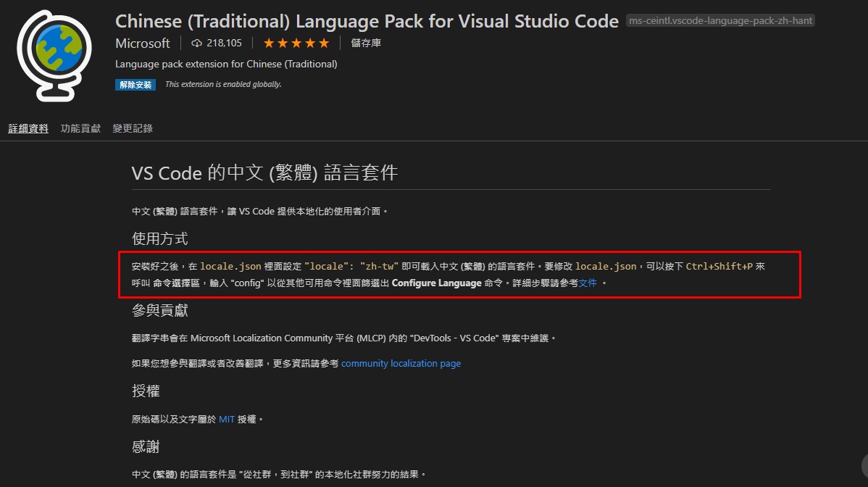Switch to the 功能貢獻 tab
The width and height of the screenshot is (868, 487).
click(x=81, y=128)
